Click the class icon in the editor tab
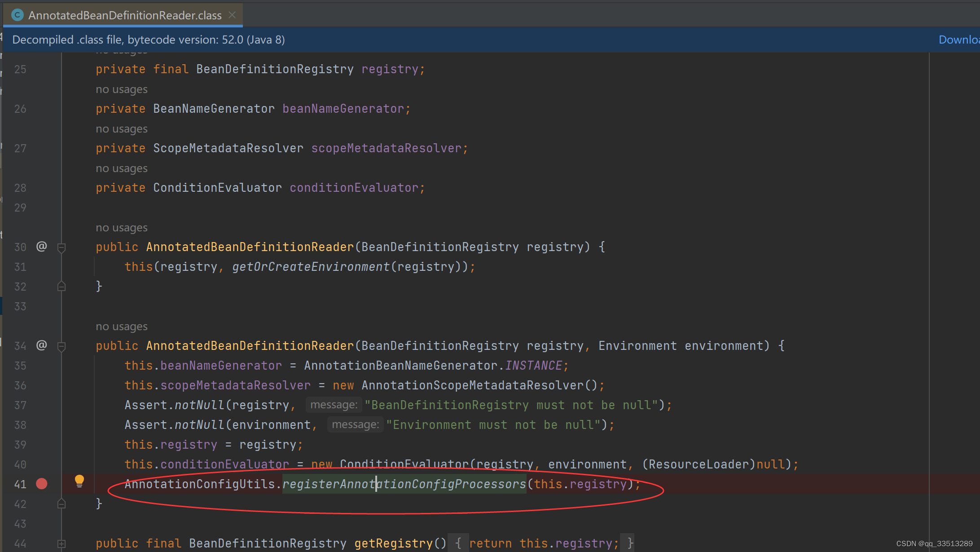 (x=17, y=15)
